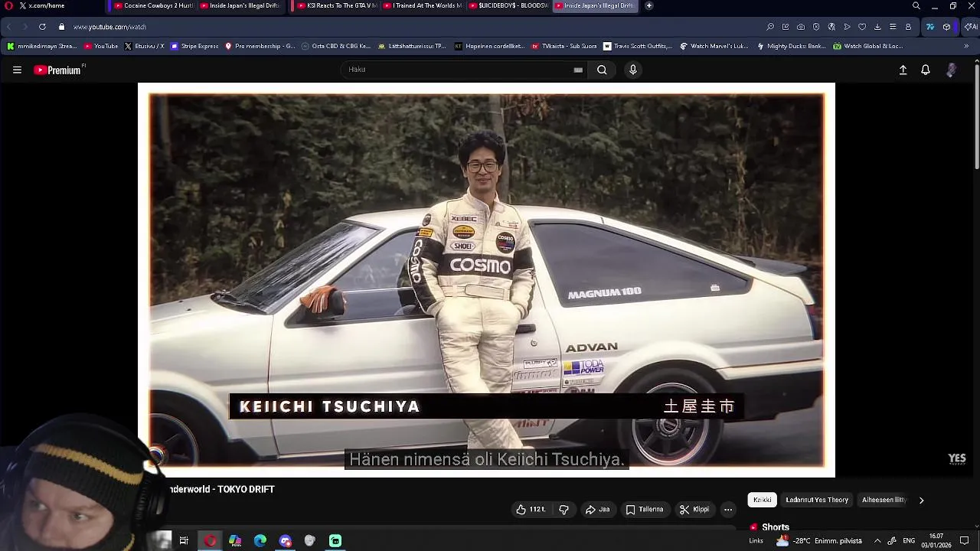Open a new browser tab with plus
980x551 pixels.
point(648,5)
